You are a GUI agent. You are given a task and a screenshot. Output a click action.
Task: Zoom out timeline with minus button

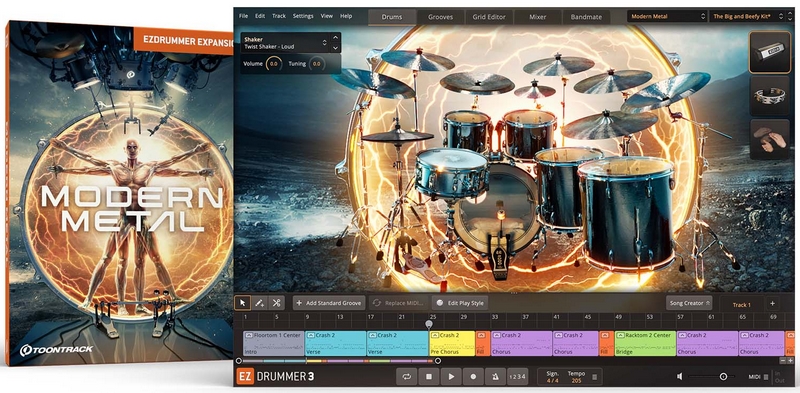(783, 360)
